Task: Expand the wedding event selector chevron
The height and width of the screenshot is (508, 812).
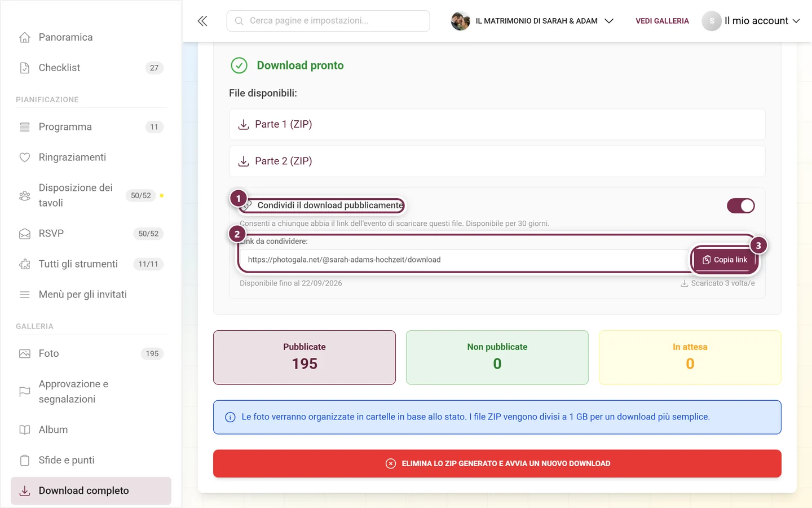Action: point(609,21)
